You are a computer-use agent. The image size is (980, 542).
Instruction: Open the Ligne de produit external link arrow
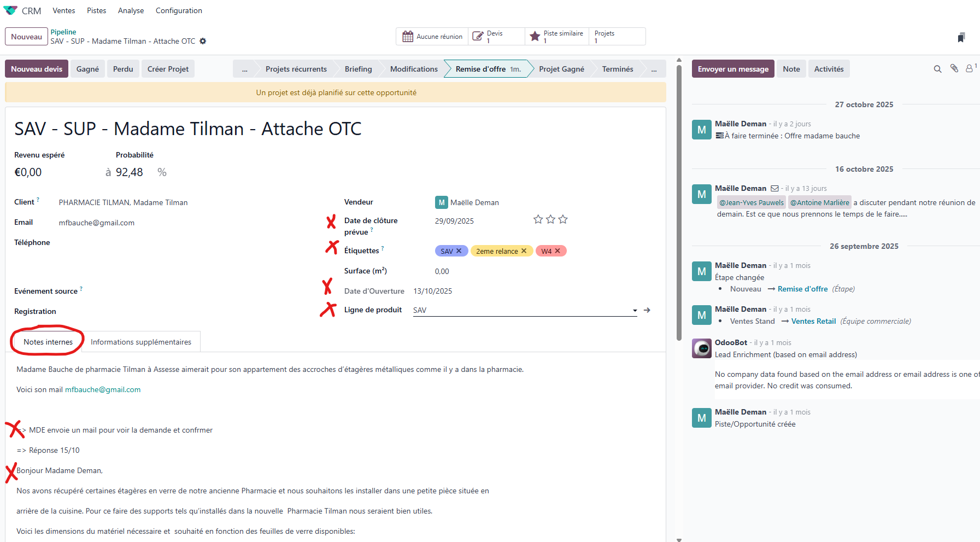coord(647,310)
